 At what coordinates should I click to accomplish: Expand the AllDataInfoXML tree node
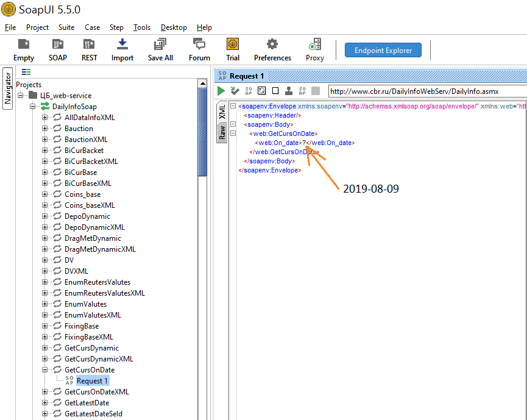tap(45, 118)
